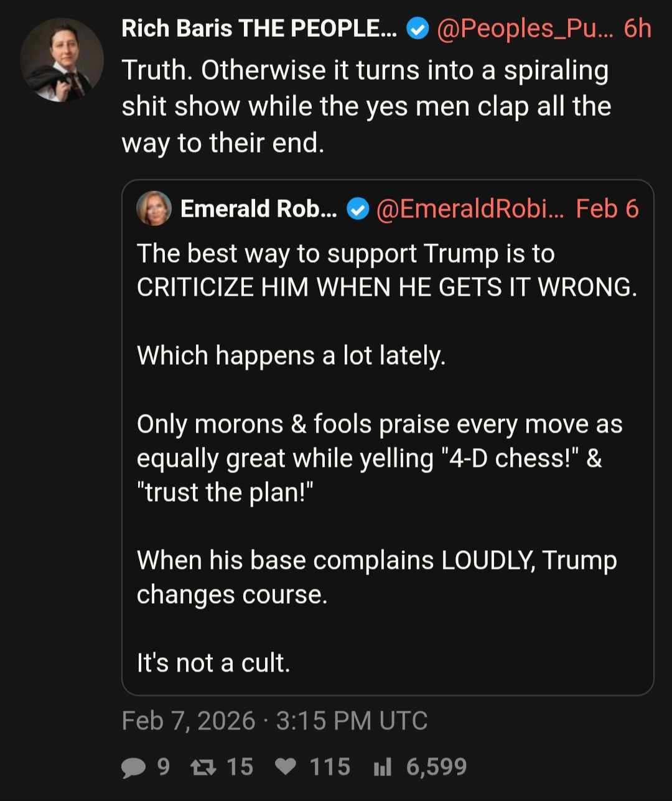Click the views bar chart icon
This screenshot has width=672, height=801.
click(x=382, y=768)
